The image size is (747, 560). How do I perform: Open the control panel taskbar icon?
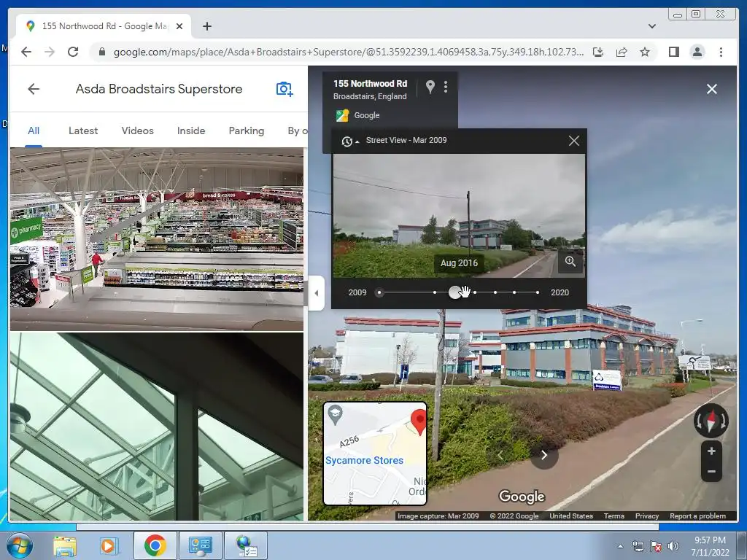(200, 545)
